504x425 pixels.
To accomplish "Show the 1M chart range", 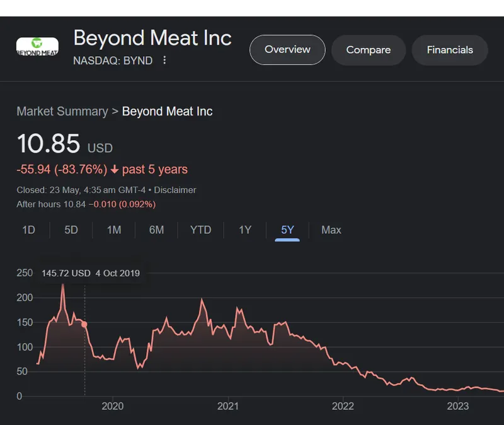I will point(114,230).
